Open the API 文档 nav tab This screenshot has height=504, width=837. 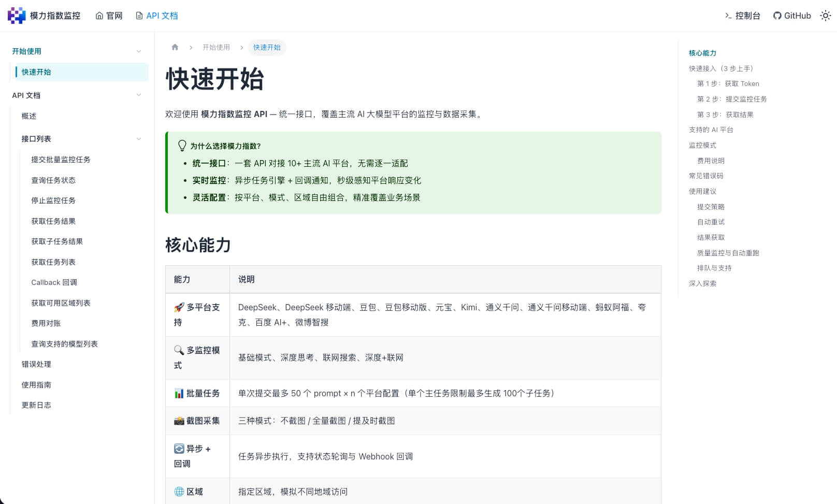(x=157, y=16)
